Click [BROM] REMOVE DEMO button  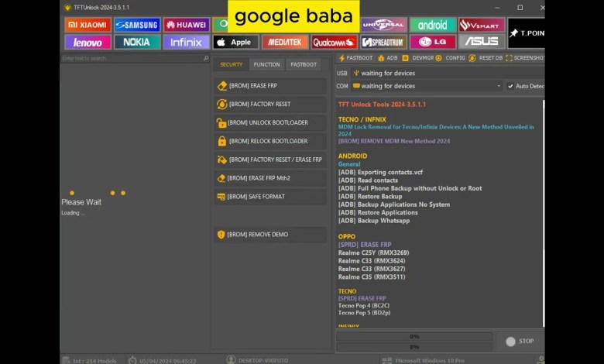click(270, 234)
